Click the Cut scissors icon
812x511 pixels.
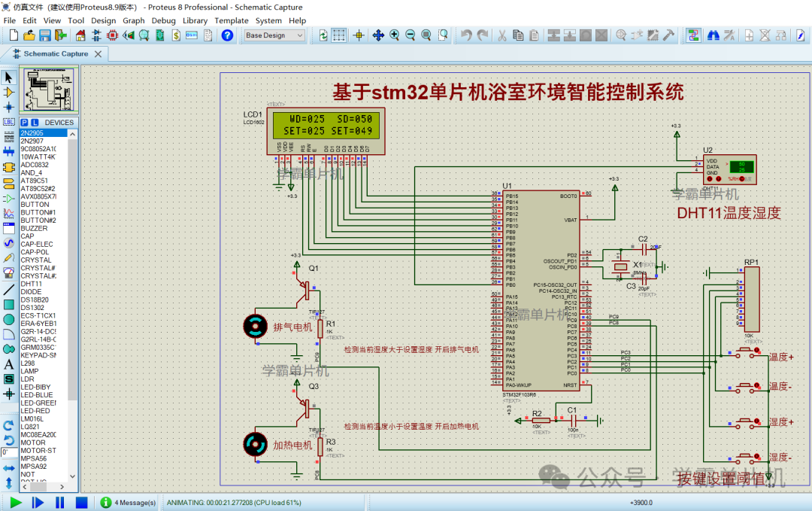pyautogui.click(x=501, y=35)
